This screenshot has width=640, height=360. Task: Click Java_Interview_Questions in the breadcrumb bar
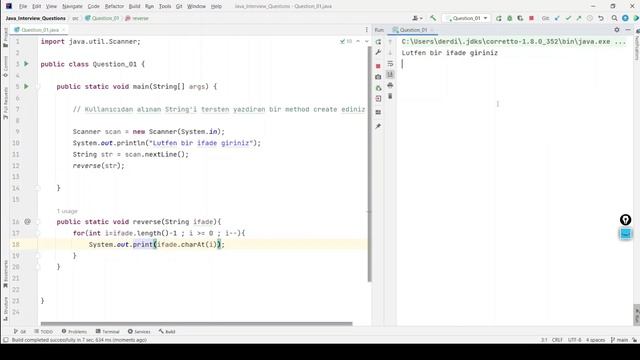(x=36, y=18)
